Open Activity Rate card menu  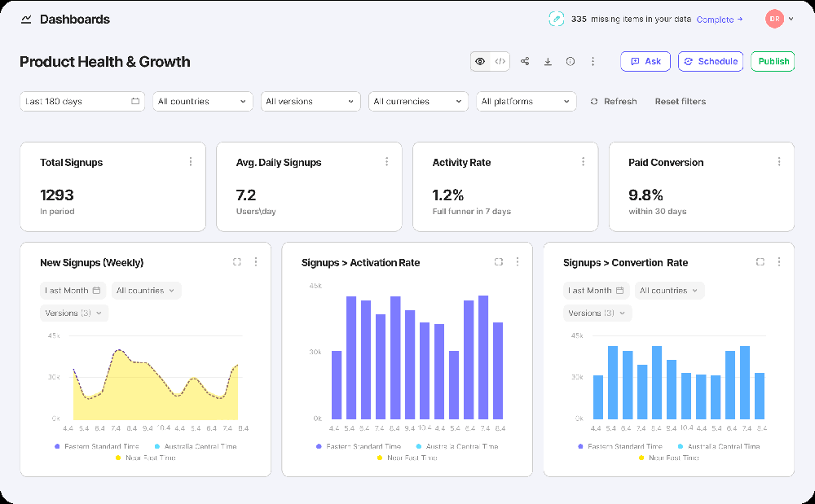click(x=584, y=162)
